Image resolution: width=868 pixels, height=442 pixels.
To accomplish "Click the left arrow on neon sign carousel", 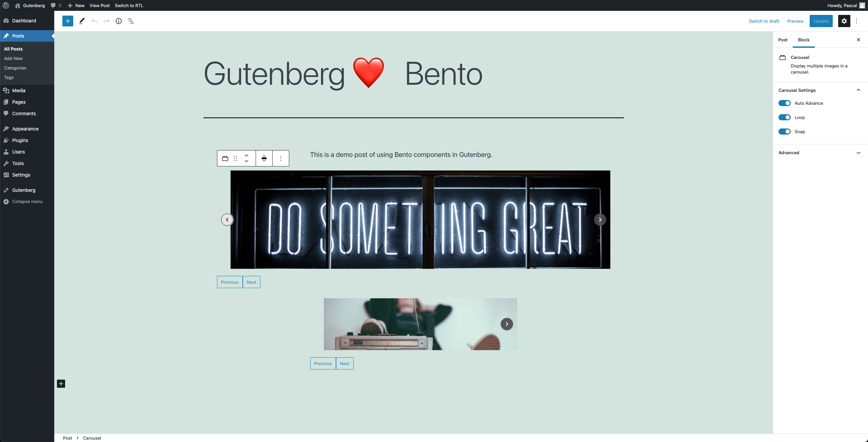I will (x=227, y=220).
